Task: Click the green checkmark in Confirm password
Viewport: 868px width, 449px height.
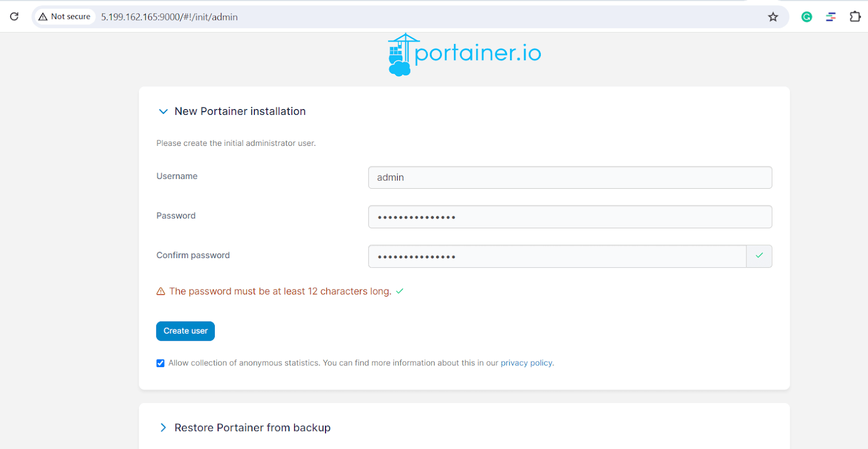Action: 759,256
